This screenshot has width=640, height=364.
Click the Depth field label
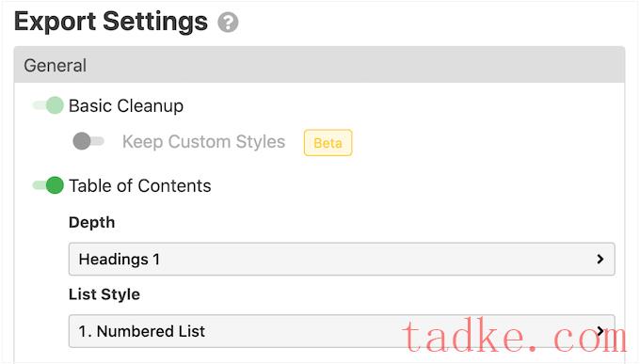[92, 223]
